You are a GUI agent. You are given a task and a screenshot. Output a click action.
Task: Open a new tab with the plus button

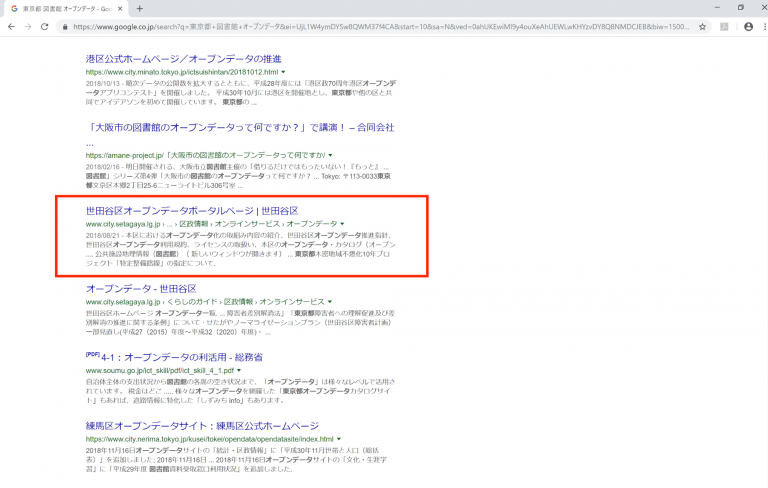(140, 8)
